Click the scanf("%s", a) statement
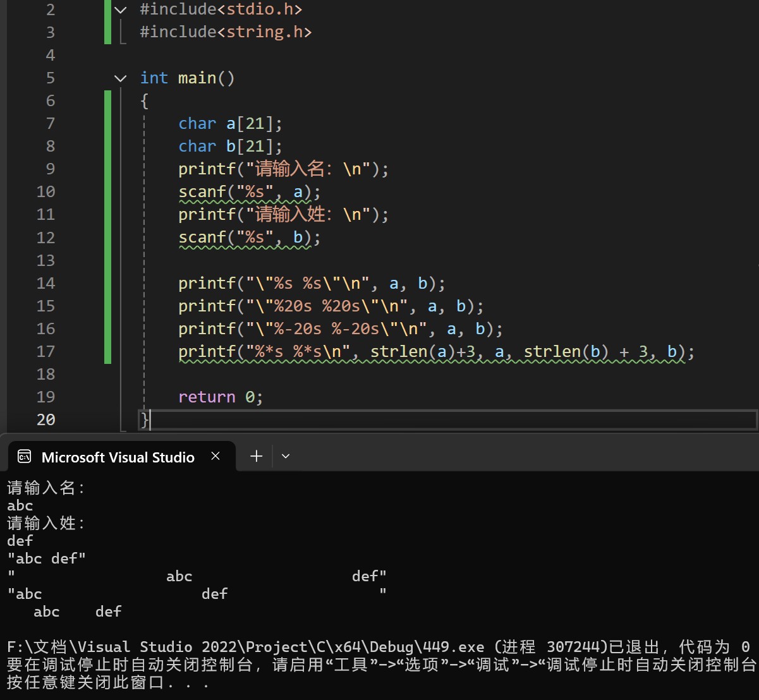This screenshot has height=700, width=759. [x=250, y=191]
